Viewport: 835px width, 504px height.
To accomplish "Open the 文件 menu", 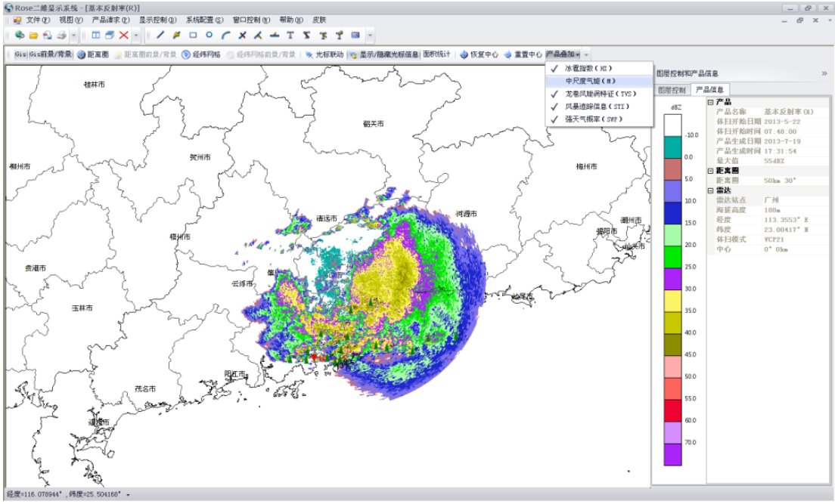I will (38, 20).
